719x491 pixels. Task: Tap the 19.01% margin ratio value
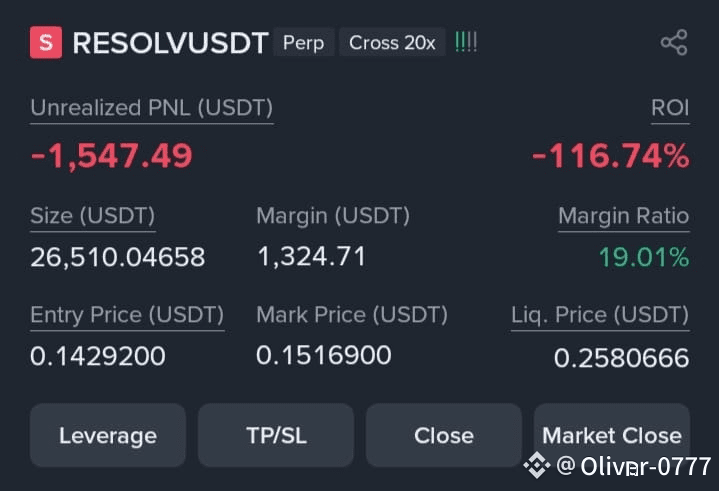click(643, 257)
